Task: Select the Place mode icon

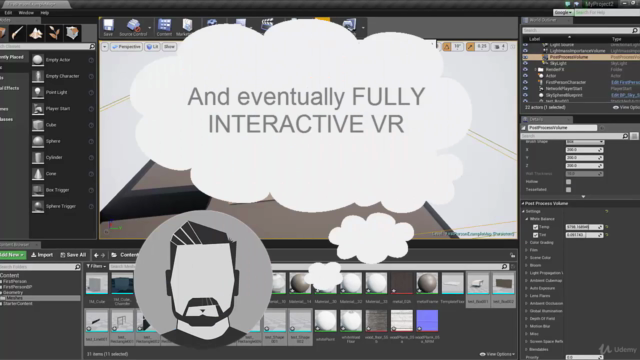Action: click(2, 33)
